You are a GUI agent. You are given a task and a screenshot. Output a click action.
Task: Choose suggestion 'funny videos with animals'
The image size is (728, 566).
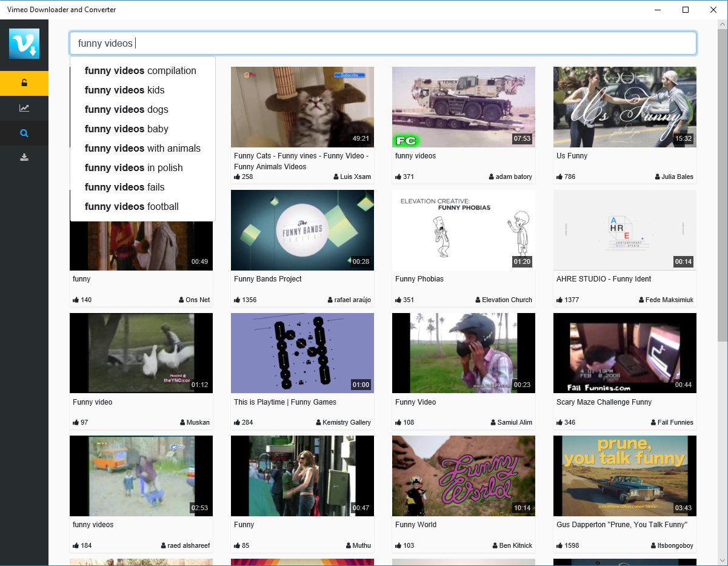pyautogui.click(x=142, y=148)
